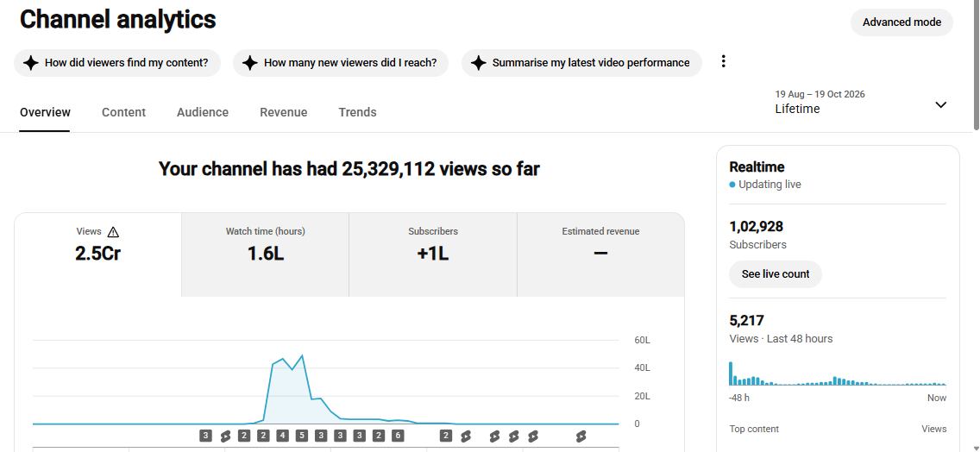Click the Top content label

coord(754,429)
